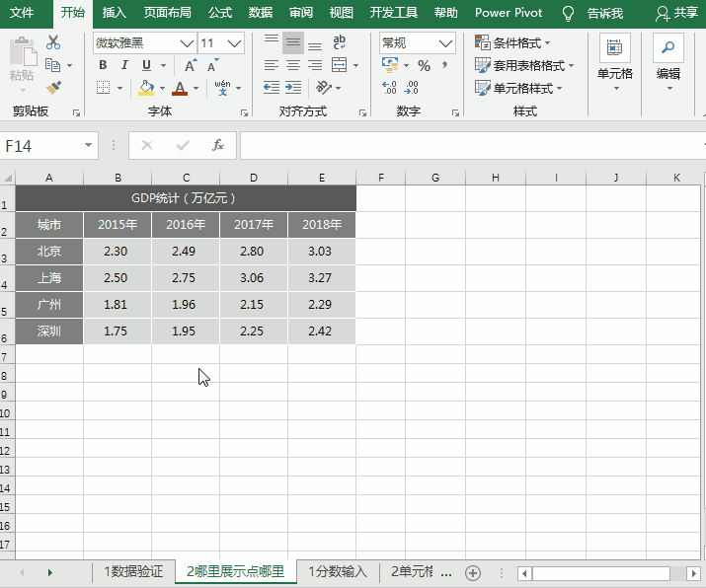Image resolution: width=706 pixels, height=588 pixels.
Task: Toggle Underline formatting
Action: 146,65
